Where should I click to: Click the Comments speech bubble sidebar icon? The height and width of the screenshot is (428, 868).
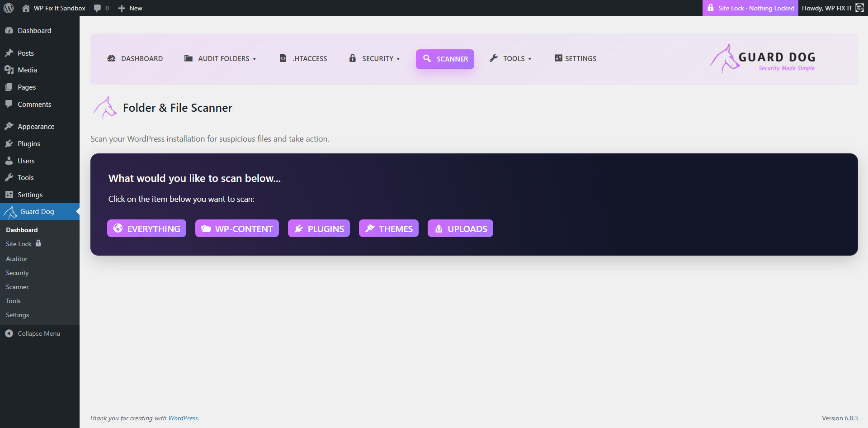9,104
